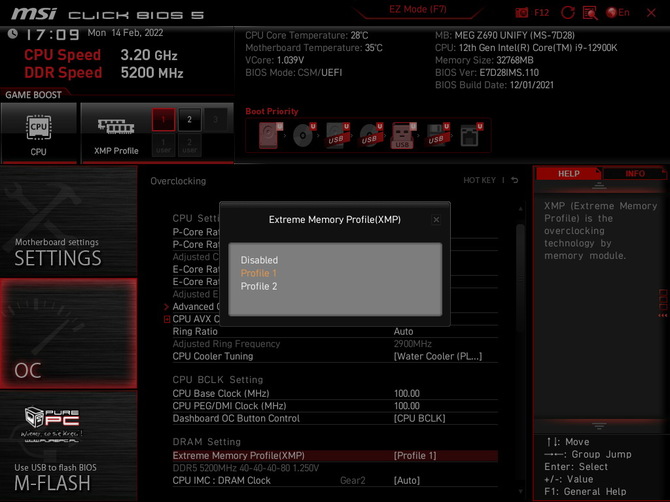
Task: Click the XMP Profile memory icon
Action: (x=116, y=127)
